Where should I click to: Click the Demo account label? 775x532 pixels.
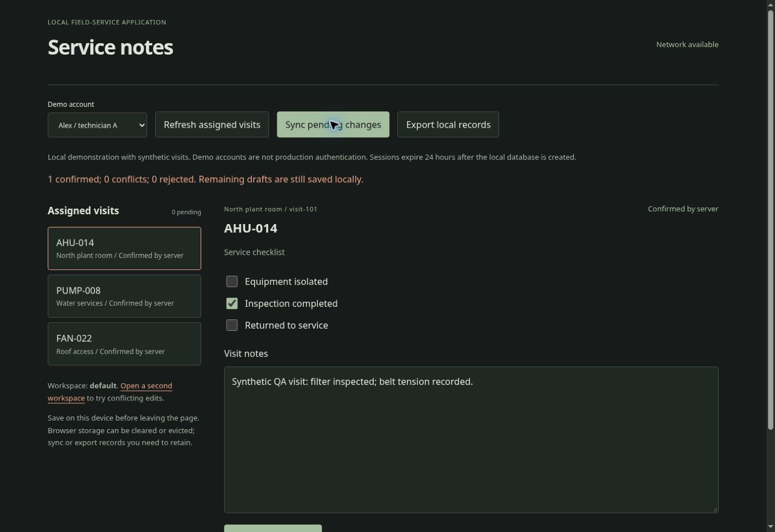[71, 104]
